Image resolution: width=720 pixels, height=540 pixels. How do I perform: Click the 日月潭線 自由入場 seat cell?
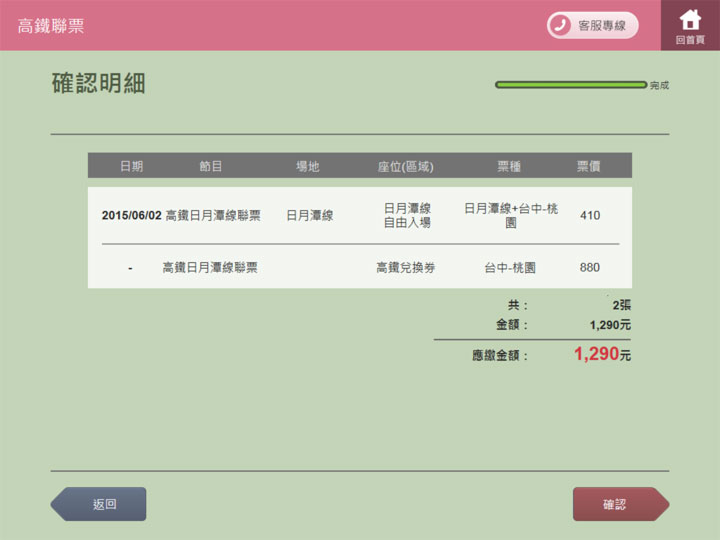coord(407,215)
